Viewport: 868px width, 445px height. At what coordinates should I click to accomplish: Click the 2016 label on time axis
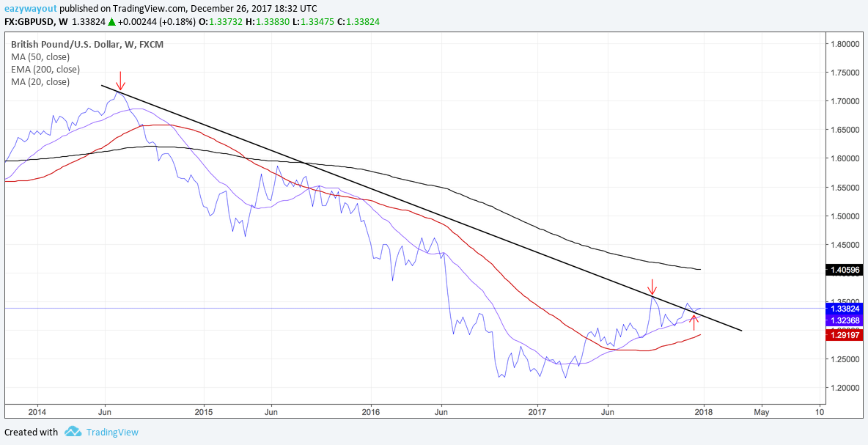pos(370,412)
